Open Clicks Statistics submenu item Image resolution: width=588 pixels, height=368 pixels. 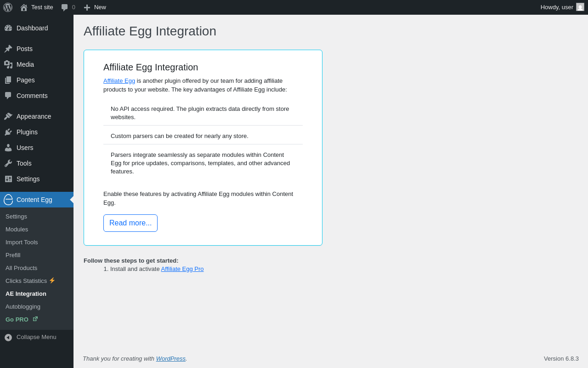(26, 281)
